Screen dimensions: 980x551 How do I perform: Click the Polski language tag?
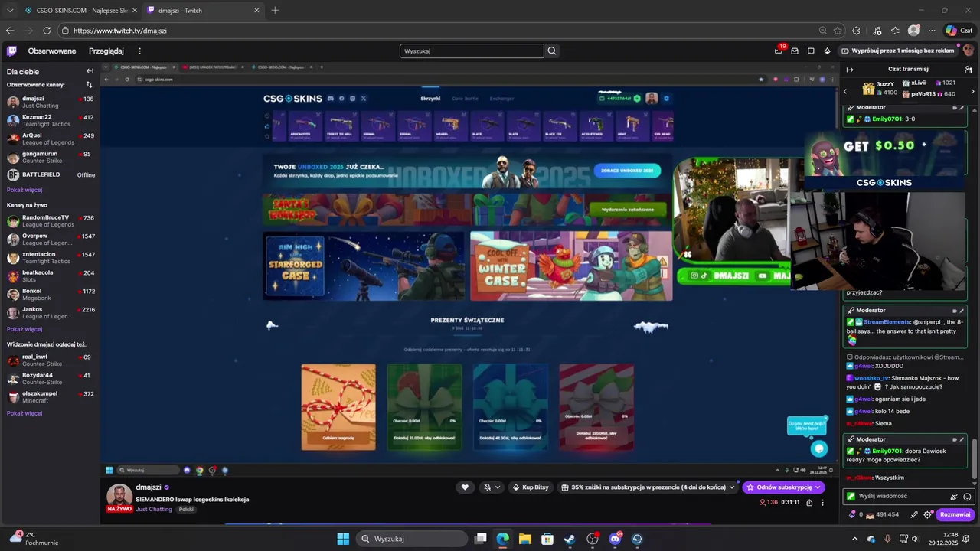[x=186, y=509]
